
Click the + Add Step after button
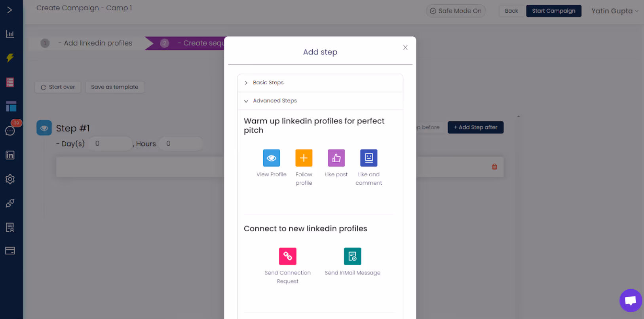click(x=475, y=127)
